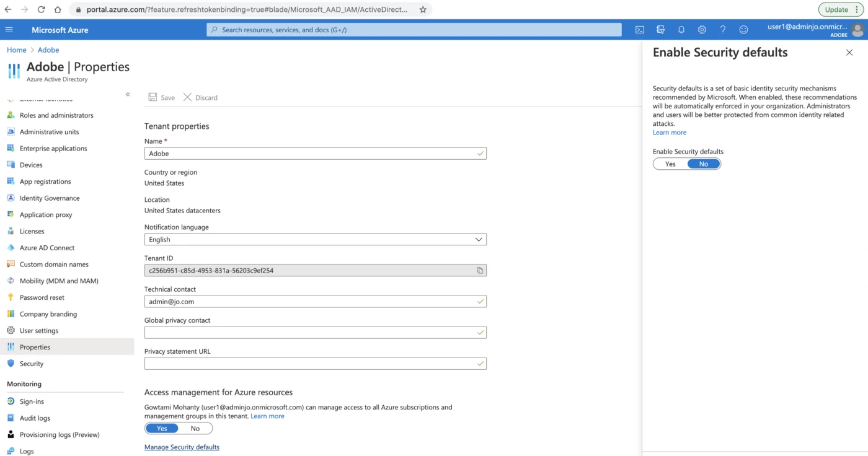Open Enterprise applications
Viewport: 868px width, 456px height.
point(53,149)
